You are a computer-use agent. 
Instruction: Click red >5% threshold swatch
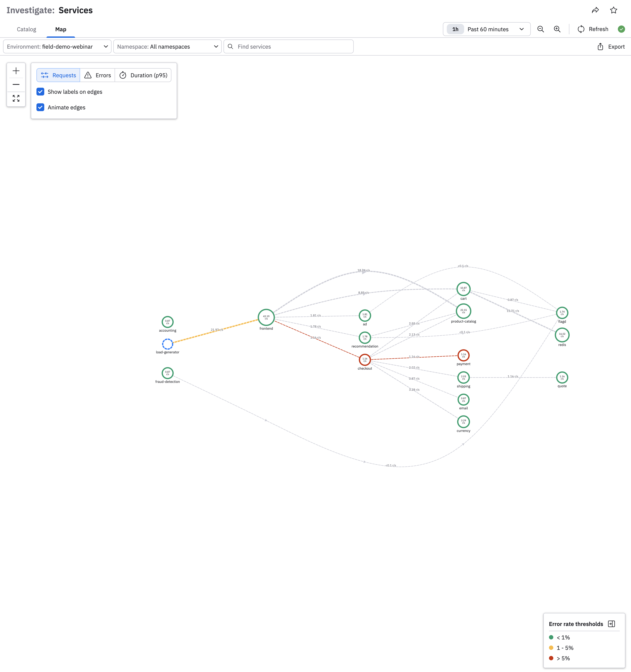coord(551,658)
